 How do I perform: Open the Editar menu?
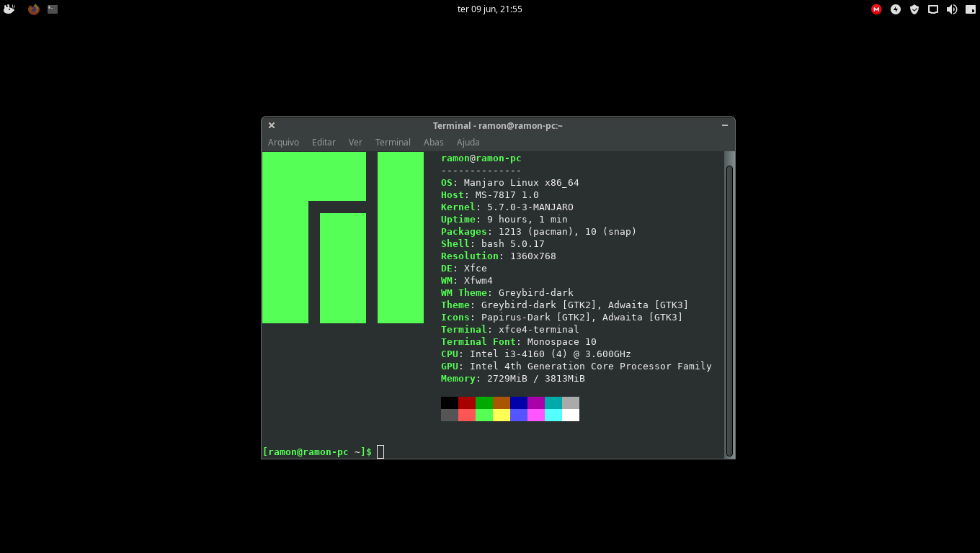pyautogui.click(x=324, y=143)
